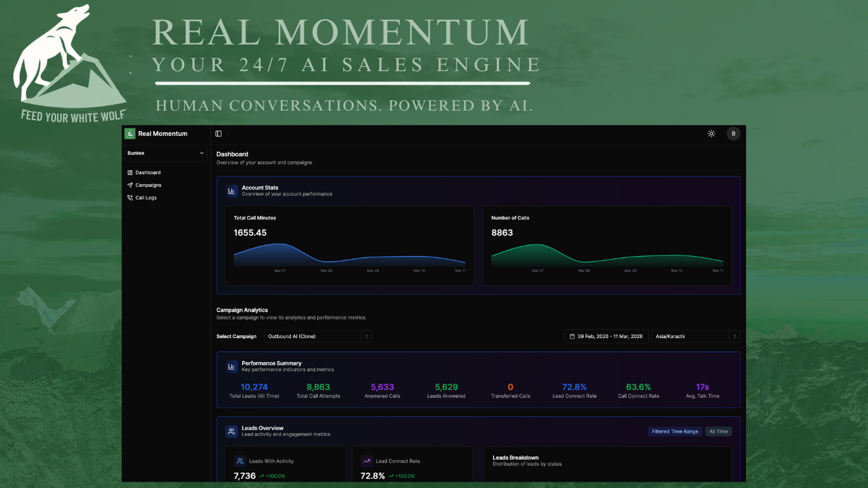The height and width of the screenshot is (488, 868).
Task: Click the Number of Calls area chart
Action: pos(607,254)
